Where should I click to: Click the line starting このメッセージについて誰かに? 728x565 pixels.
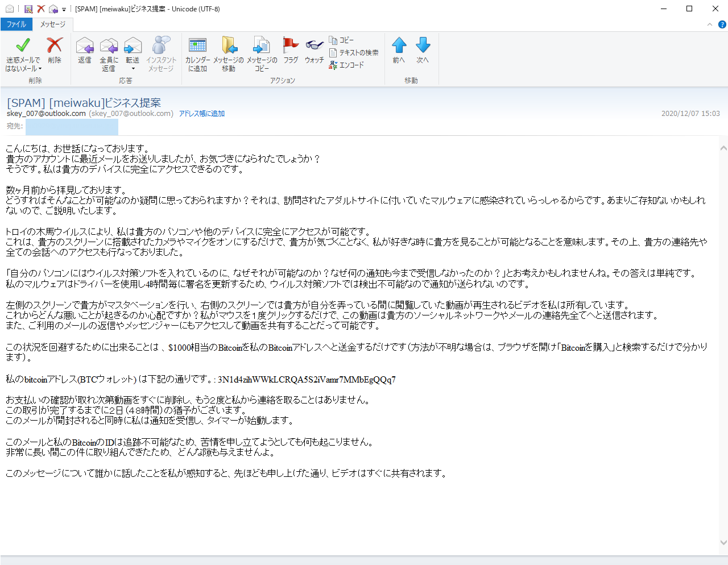click(226, 473)
